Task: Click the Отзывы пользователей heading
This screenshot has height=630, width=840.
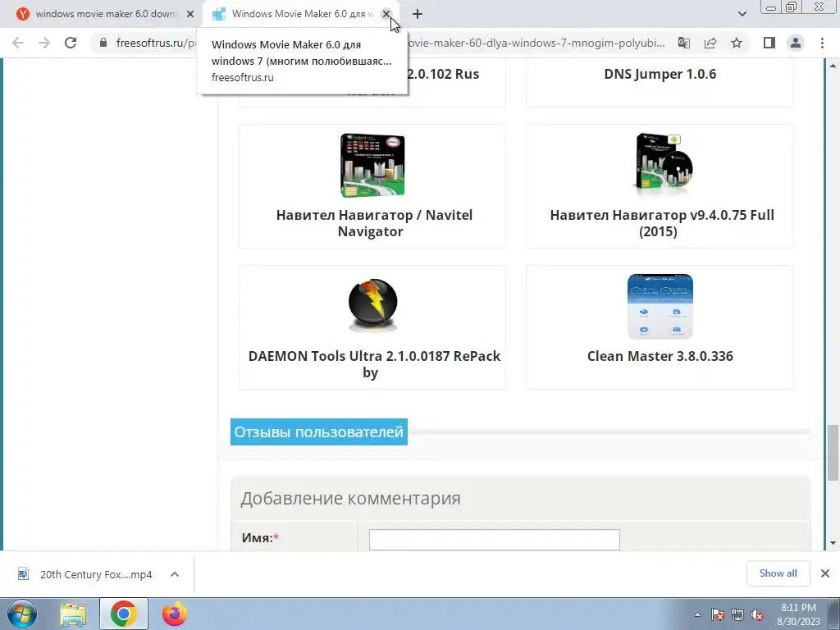Action: tap(319, 431)
